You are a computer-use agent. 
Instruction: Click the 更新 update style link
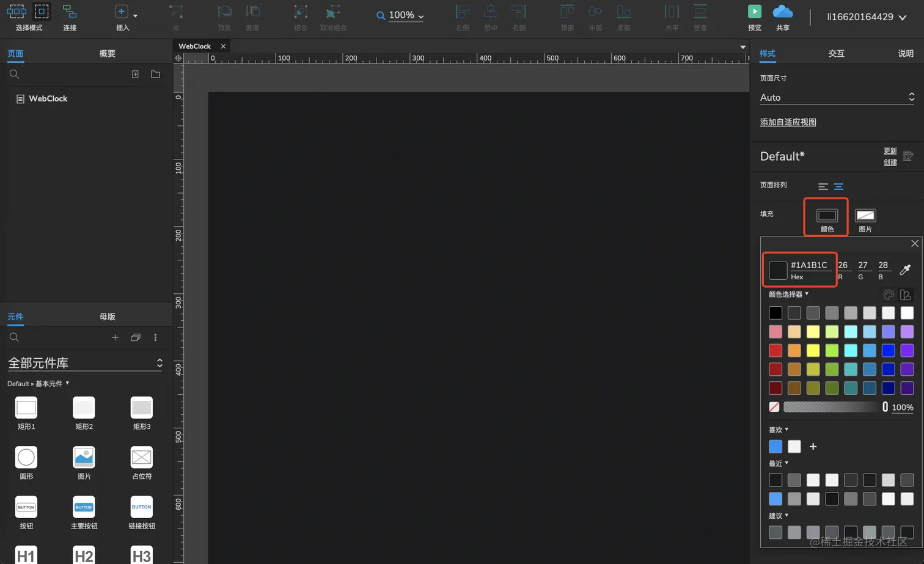point(890,151)
